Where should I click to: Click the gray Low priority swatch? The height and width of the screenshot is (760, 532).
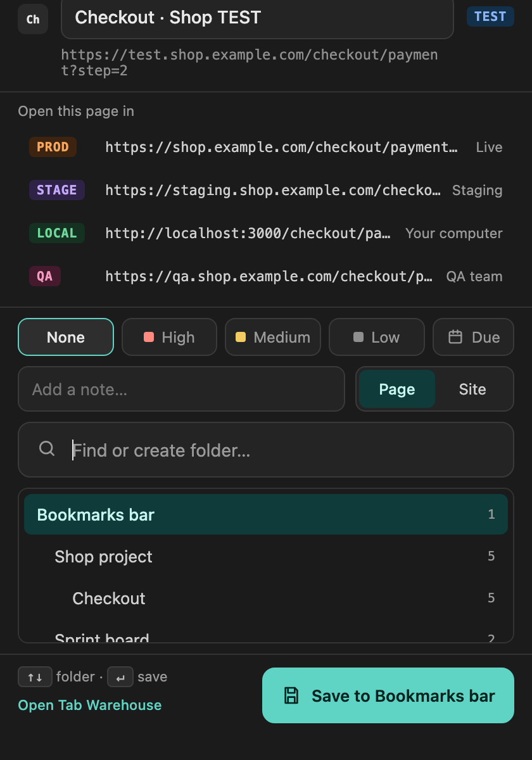[x=358, y=337]
